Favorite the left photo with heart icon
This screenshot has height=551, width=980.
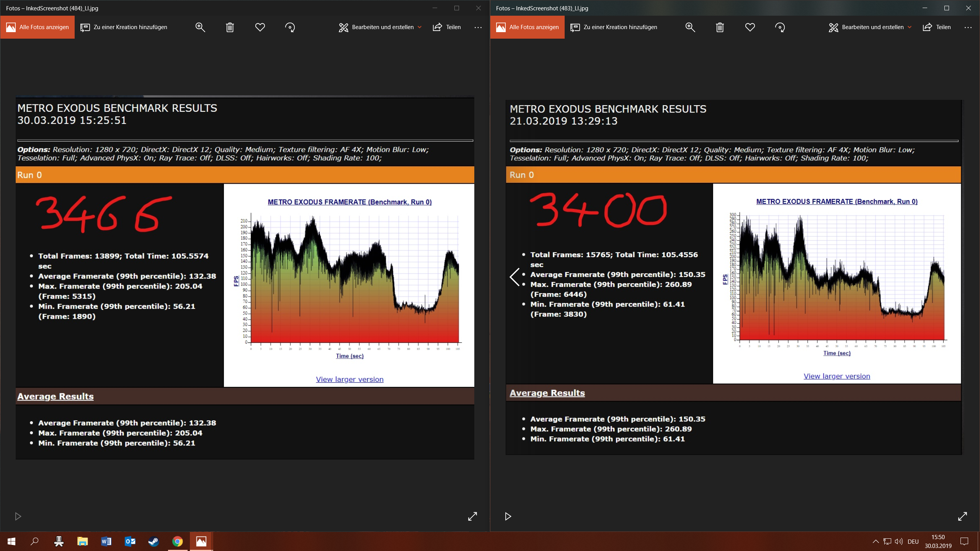(260, 27)
